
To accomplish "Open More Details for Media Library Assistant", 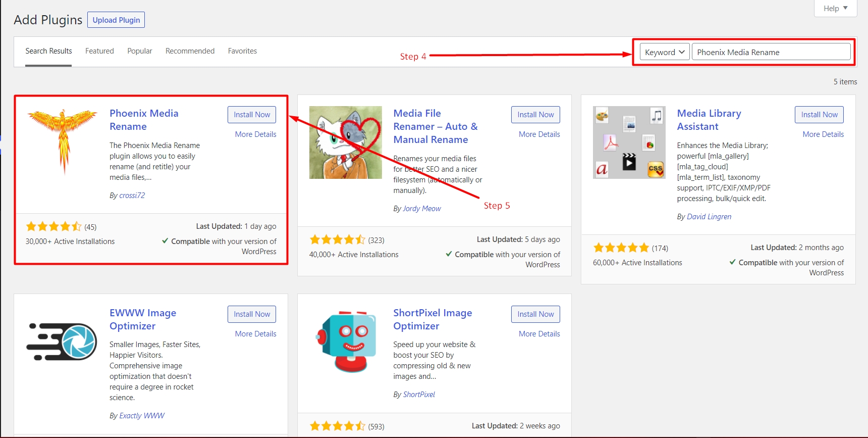I will pyautogui.click(x=823, y=134).
